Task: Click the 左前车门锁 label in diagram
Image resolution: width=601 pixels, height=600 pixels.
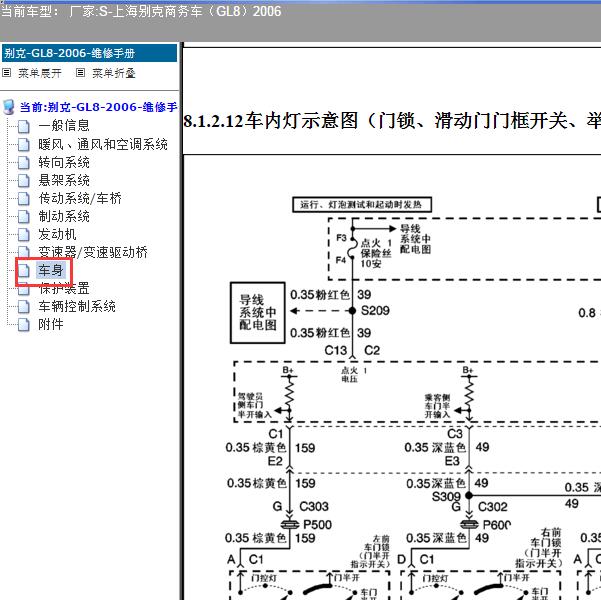Action: 370,552
